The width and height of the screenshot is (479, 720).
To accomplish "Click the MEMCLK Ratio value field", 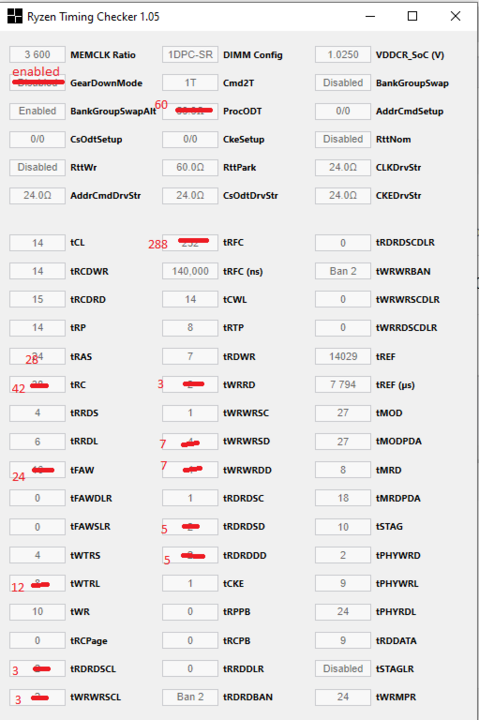I will [37, 55].
